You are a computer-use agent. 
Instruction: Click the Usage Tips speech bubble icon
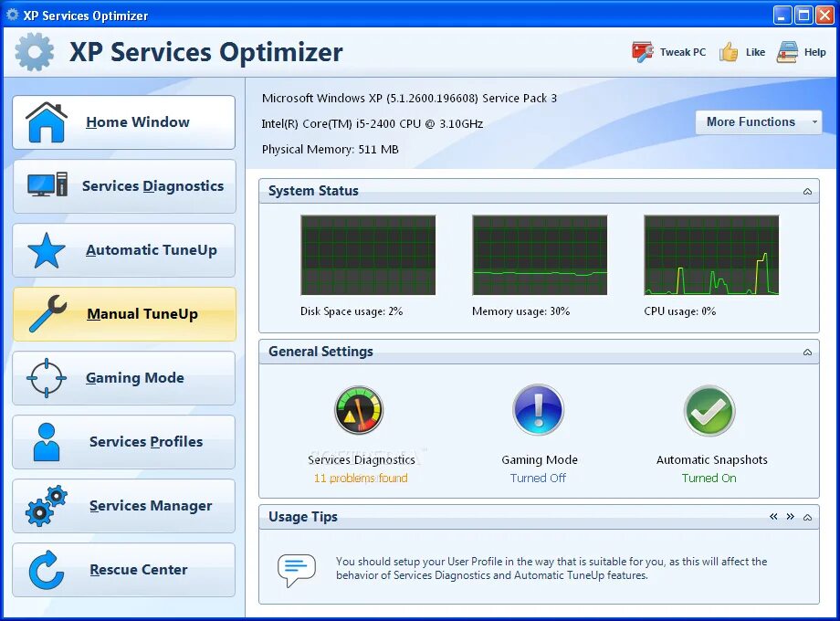point(296,570)
